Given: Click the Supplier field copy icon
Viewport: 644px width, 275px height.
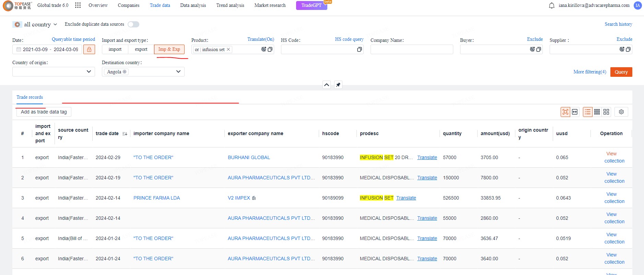Looking at the screenshot, I should tap(628, 49).
